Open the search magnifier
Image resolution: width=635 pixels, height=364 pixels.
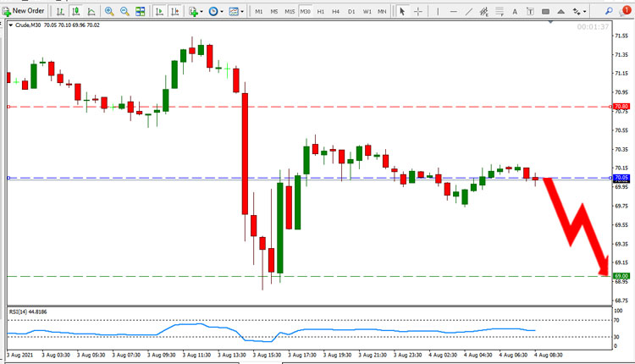609,11
